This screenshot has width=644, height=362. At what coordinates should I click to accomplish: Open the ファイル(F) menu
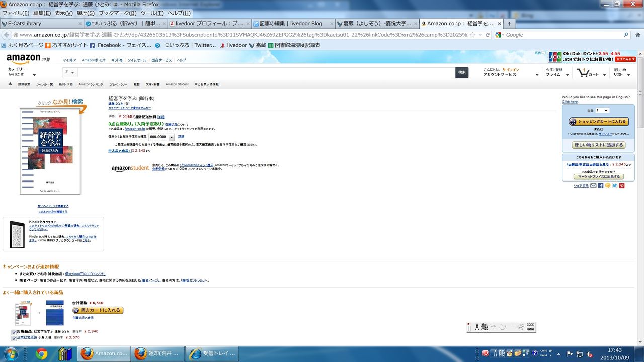point(16,13)
